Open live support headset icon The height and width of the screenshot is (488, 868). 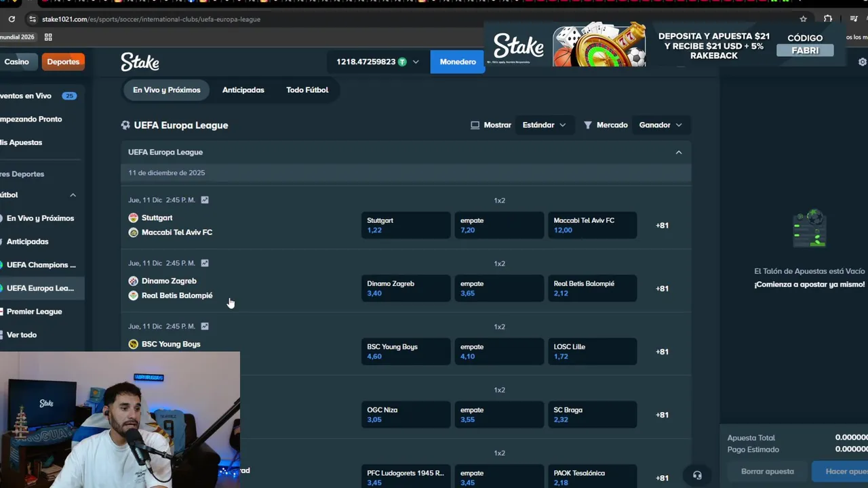[x=697, y=475]
